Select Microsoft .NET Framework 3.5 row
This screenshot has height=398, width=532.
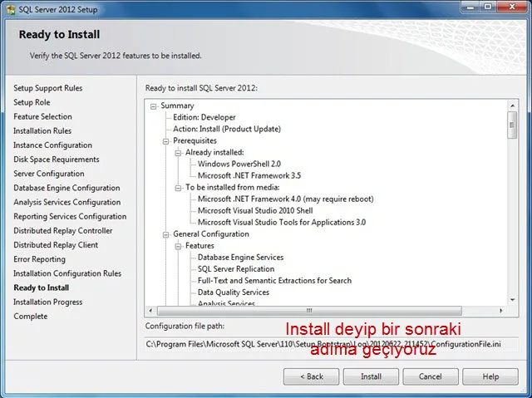(x=249, y=175)
